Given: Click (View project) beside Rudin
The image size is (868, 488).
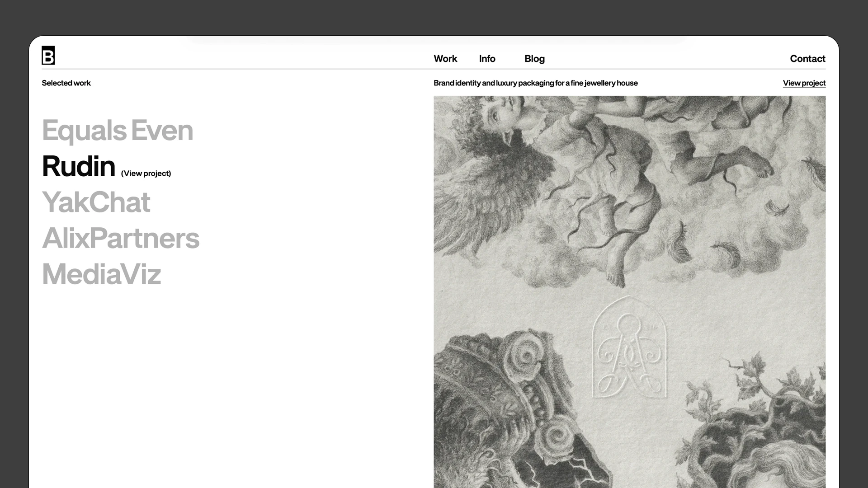Looking at the screenshot, I should point(146,174).
